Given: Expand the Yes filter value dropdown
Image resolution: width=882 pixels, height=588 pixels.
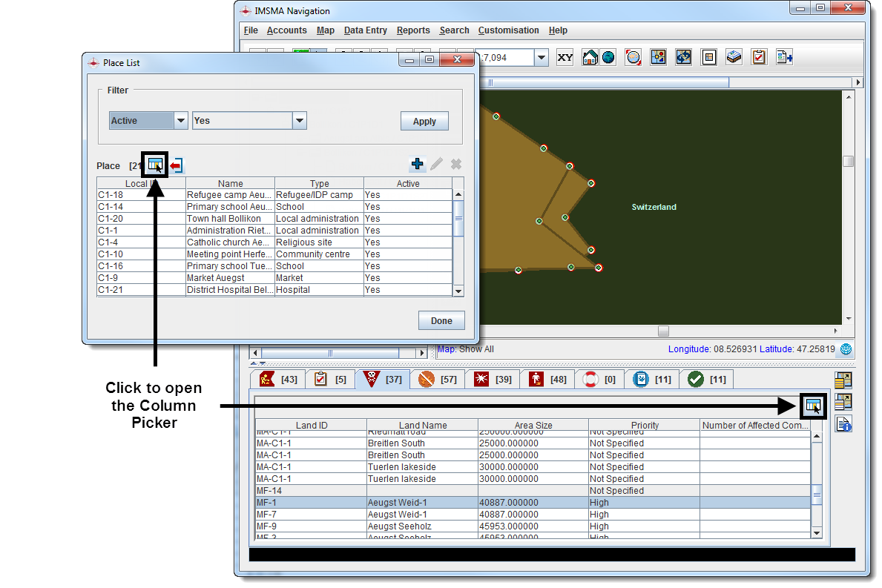Looking at the screenshot, I should point(299,121).
